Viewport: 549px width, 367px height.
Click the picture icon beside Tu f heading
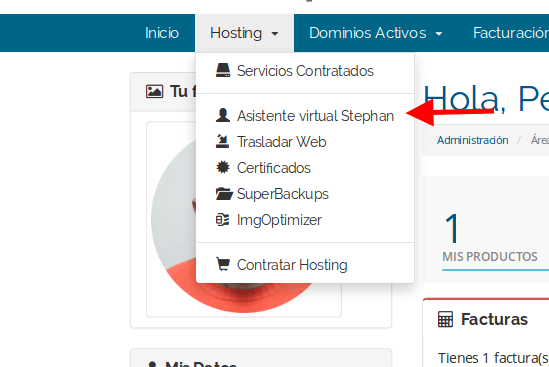(x=154, y=91)
